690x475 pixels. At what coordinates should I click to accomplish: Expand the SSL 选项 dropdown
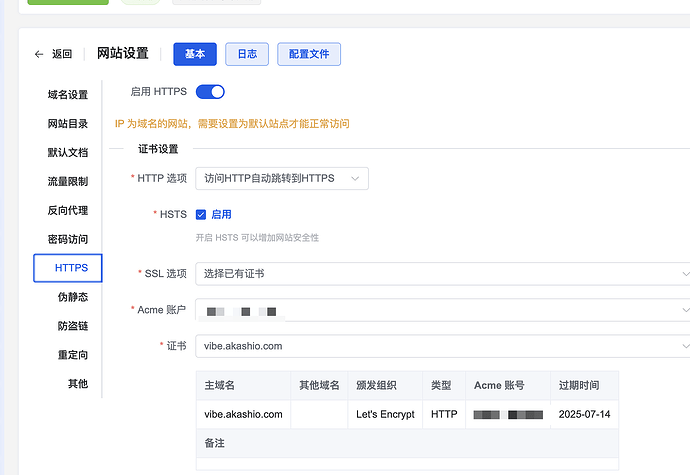click(442, 273)
